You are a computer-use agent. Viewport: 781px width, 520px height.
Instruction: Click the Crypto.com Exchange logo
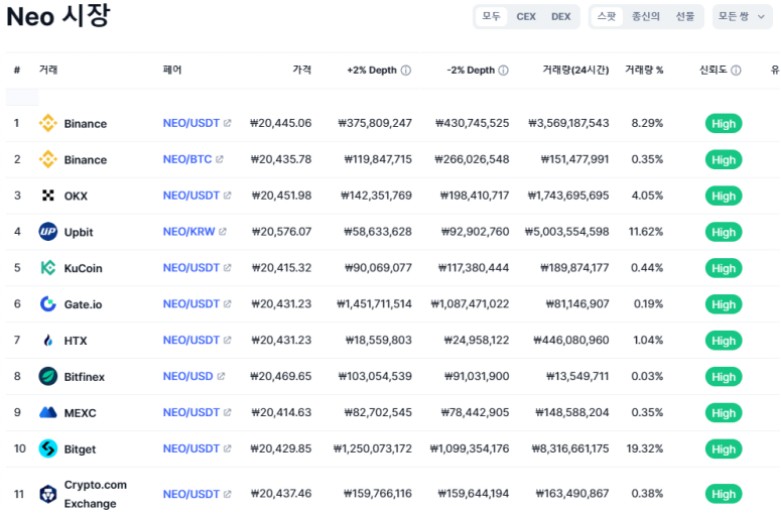point(48,494)
